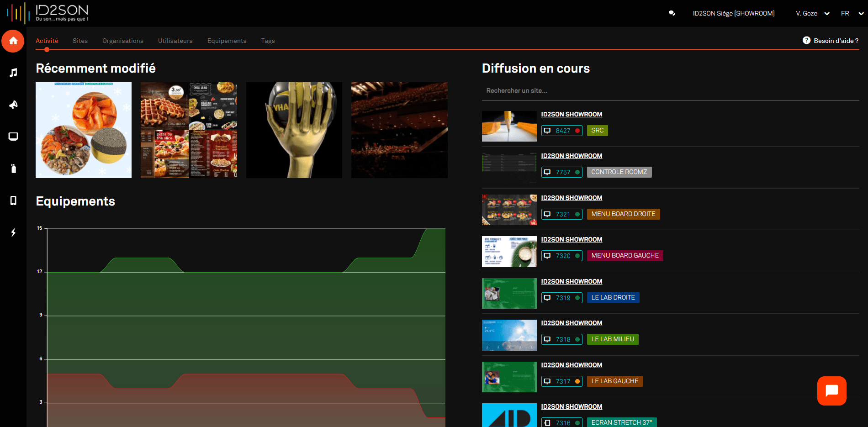This screenshot has width=868, height=427.
Task: Open the FR language dropdown
Action: [x=852, y=13]
